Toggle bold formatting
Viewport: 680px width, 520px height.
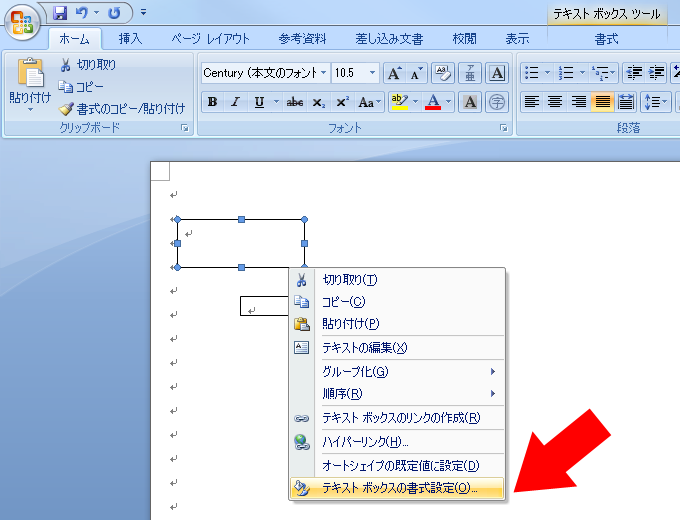[x=212, y=102]
